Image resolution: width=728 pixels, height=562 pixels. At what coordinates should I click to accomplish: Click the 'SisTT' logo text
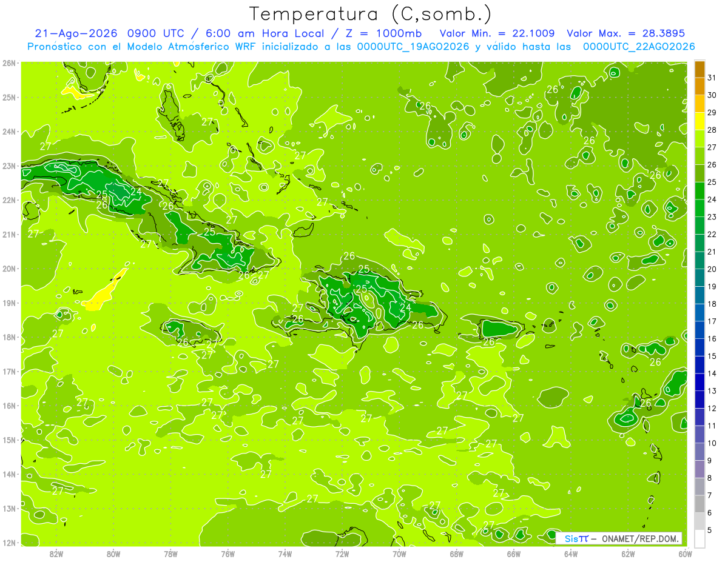tap(576, 538)
